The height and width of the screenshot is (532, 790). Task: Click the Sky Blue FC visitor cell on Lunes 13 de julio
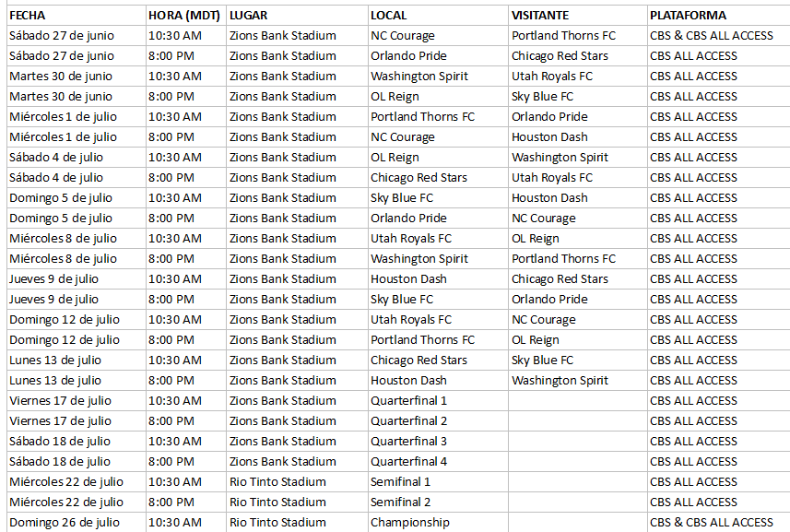tap(578, 361)
